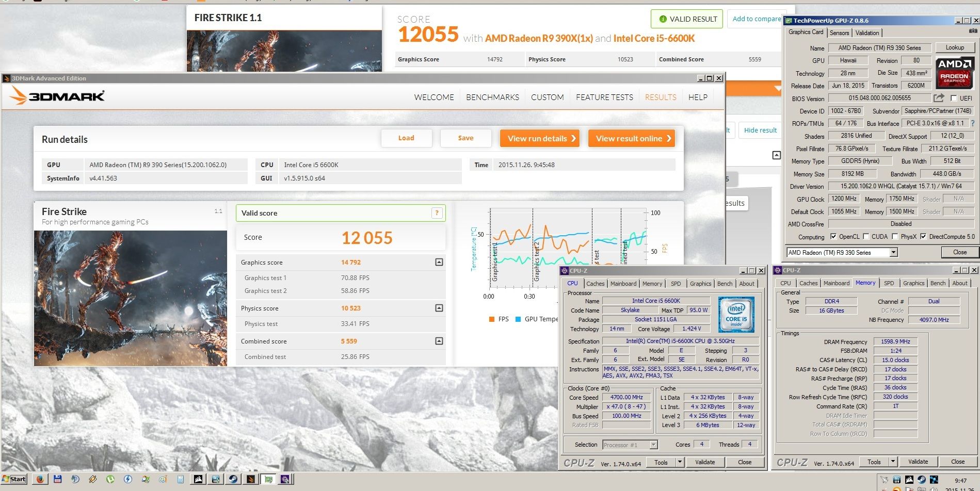The width and height of the screenshot is (980, 491).
Task: Open the SPD tab in CPU-Z Memory window
Action: point(889,283)
